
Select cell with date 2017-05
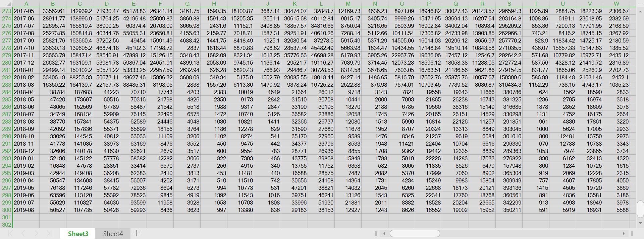click(26, 11)
